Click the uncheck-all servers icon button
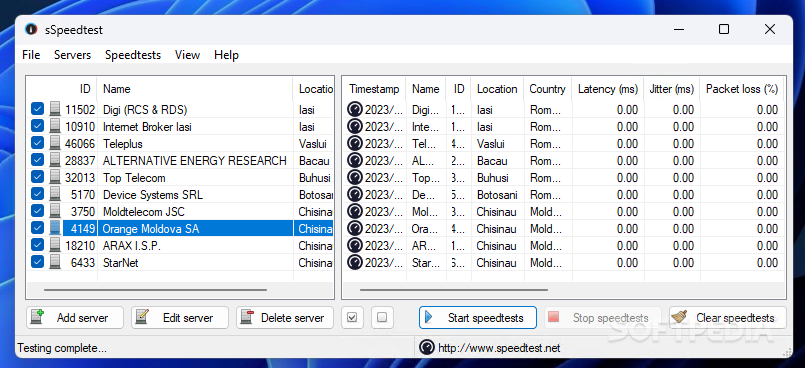This screenshot has height=368, width=805. tap(382, 318)
